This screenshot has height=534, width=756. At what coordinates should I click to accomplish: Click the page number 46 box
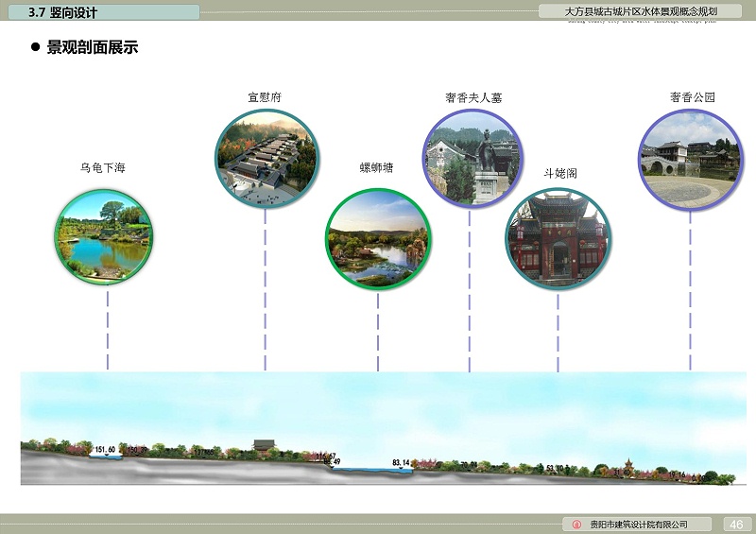(x=736, y=525)
